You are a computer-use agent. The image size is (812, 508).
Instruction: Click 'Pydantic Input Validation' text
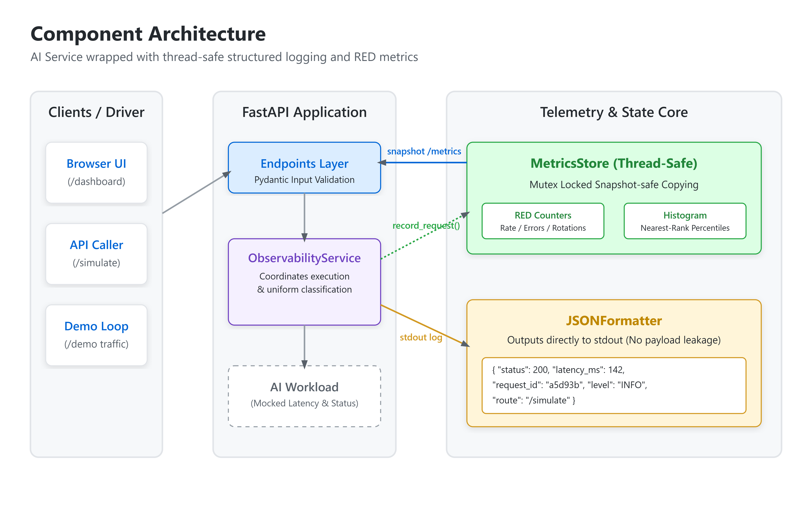click(x=304, y=180)
